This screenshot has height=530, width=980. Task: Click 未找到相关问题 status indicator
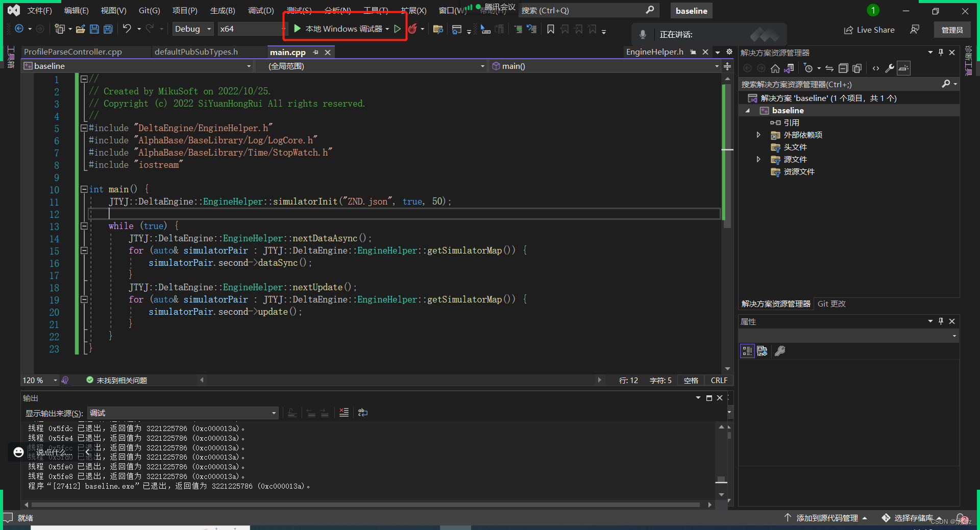click(x=117, y=380)
